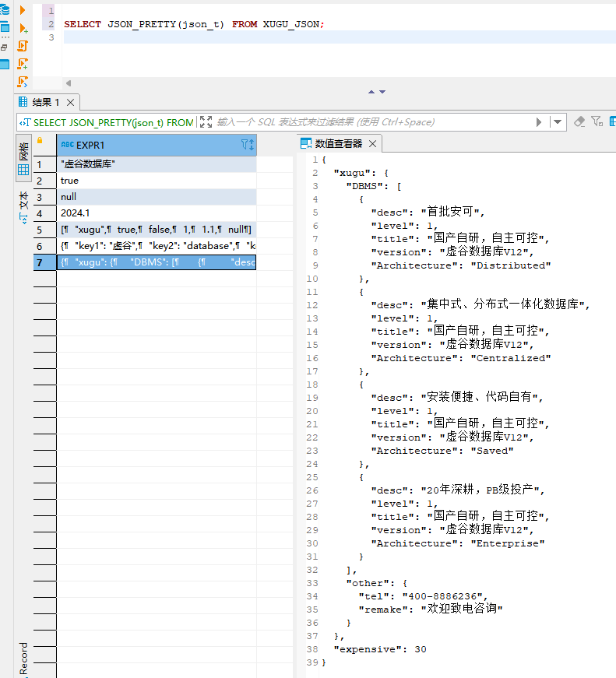Run script from cursor position icon
The height and width of the screenshot is (678, 616).
tap(23, 82)
